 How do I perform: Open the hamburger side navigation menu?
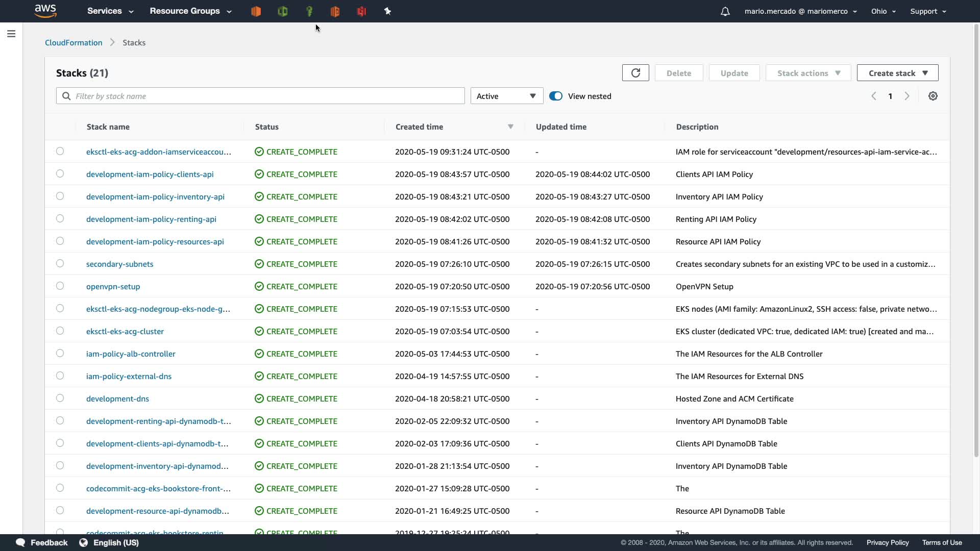click(11, 34)
